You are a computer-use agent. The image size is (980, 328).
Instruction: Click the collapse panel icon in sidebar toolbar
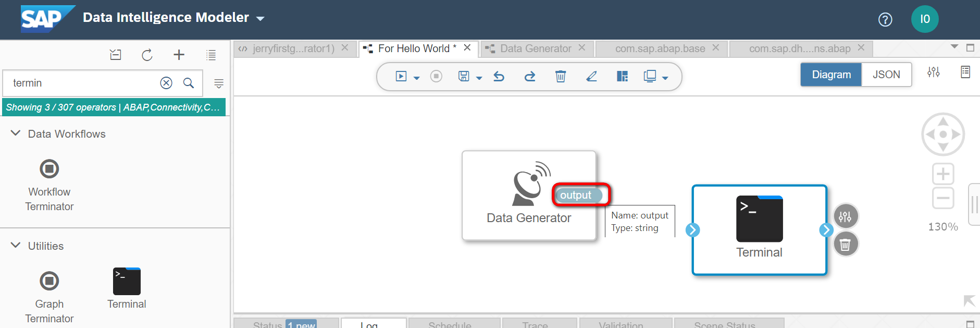[x=116, y=55]
